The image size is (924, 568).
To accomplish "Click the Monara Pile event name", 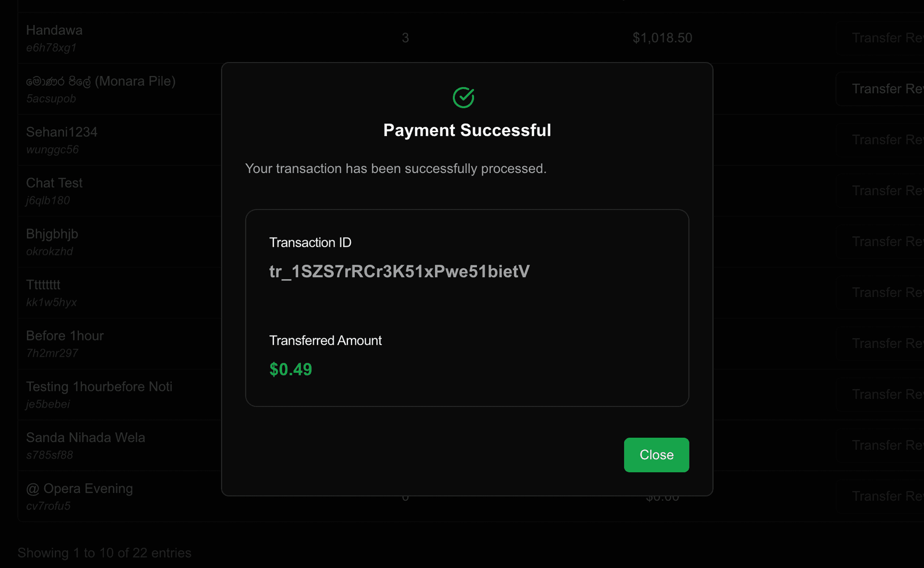I will tap(101, 81).
